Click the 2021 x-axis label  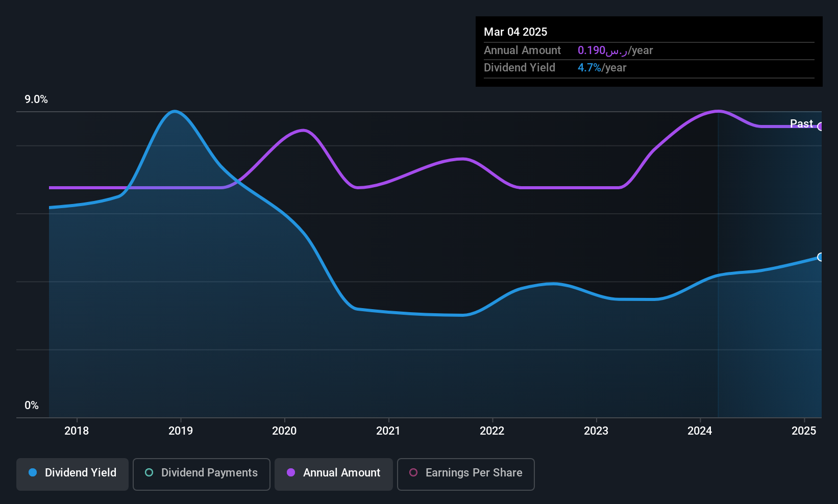388,431
